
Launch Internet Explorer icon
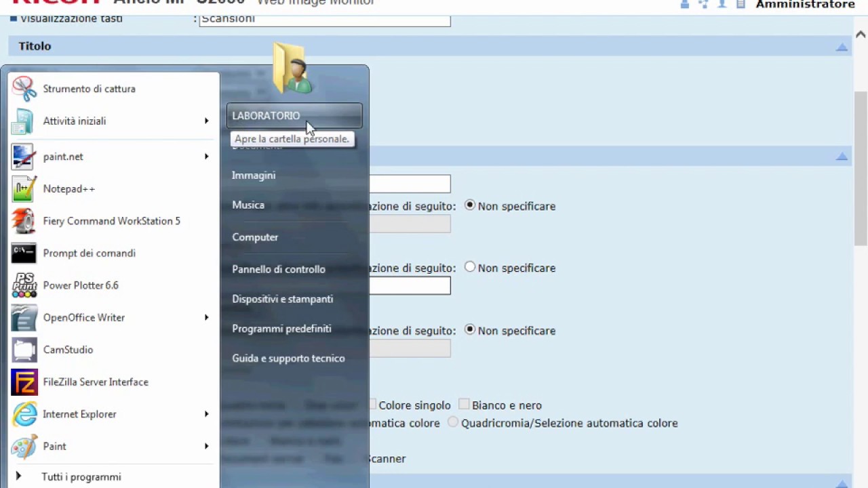(x=24, y=414)
